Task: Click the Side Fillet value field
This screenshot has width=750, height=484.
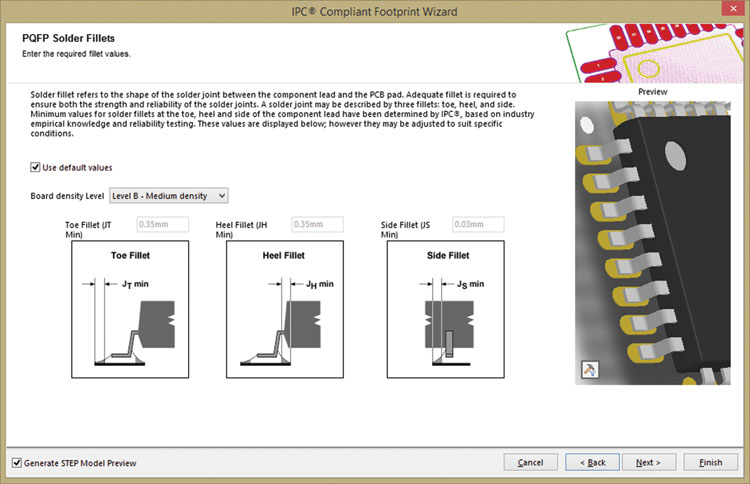Action: (477, 225)
